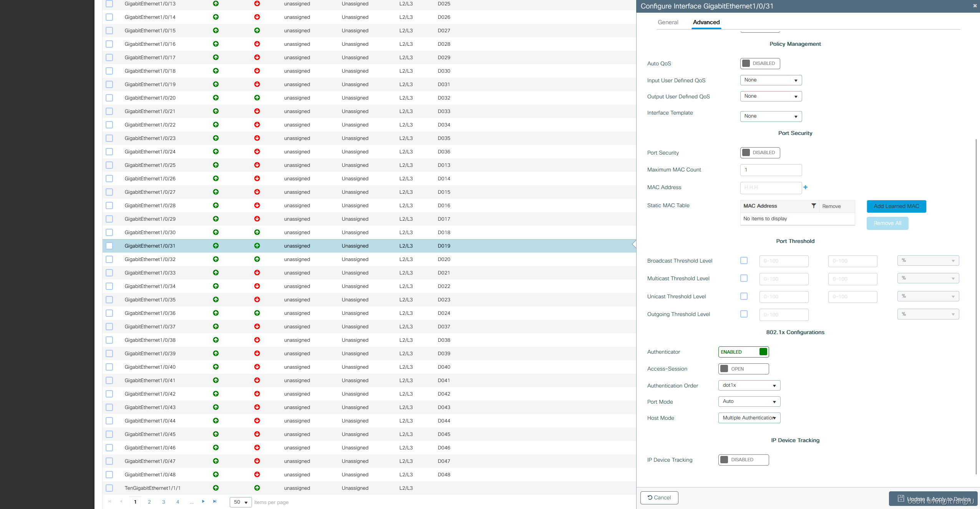The width and height of the screenshot is (980, 509).
Task: Select GigabitEthernet1/0/37 interface row name
Action: (x=150, y=326)
